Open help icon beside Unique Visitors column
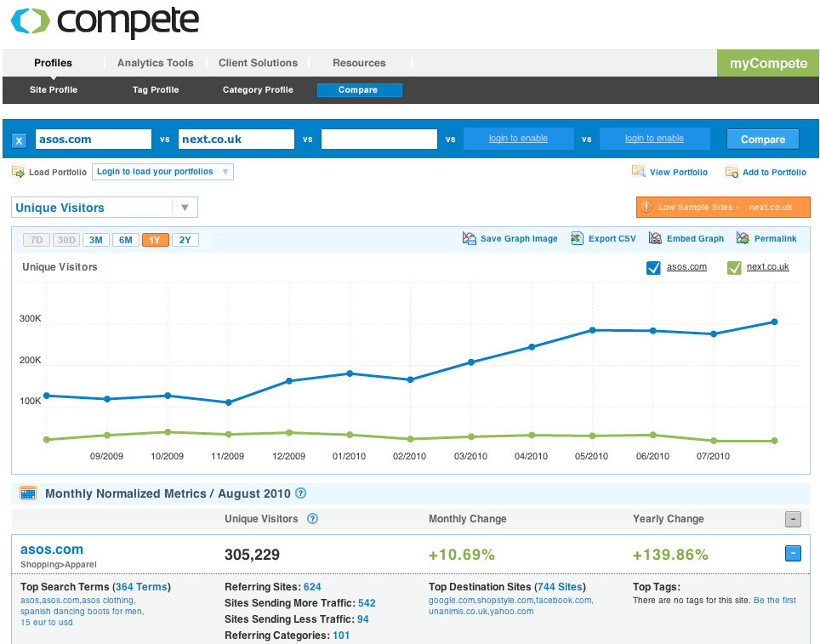820x644 pixels. [312, 519]
